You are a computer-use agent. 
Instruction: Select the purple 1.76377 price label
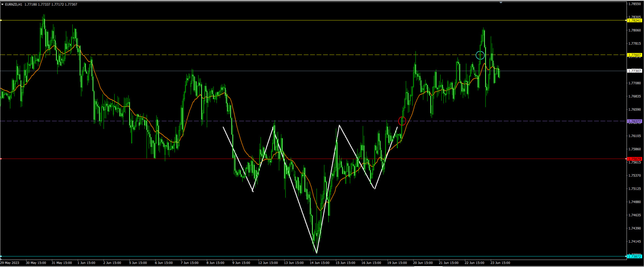click(635, 121)
